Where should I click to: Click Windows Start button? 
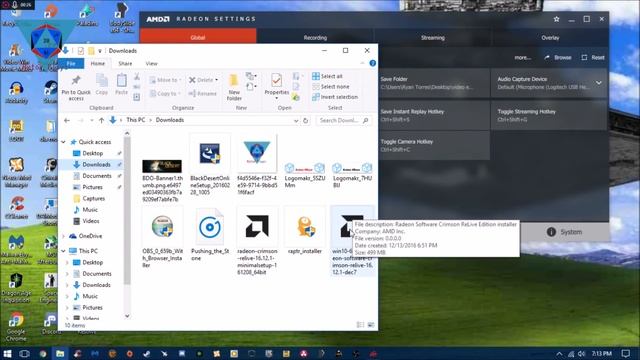(x=7, y=353)
